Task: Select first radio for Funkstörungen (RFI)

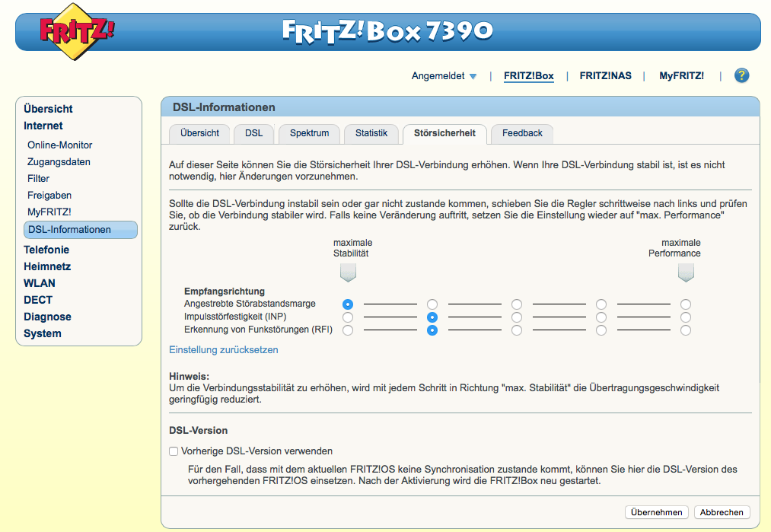Action: (348, 330)
